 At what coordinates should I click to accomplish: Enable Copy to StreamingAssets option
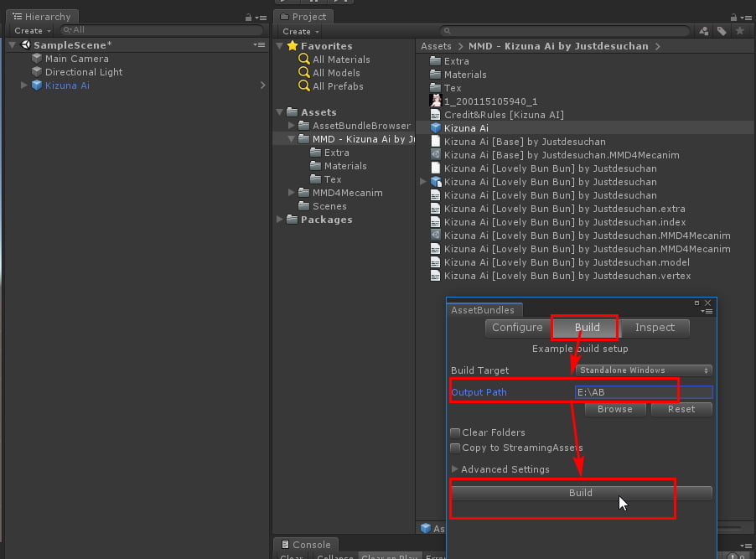454,446
